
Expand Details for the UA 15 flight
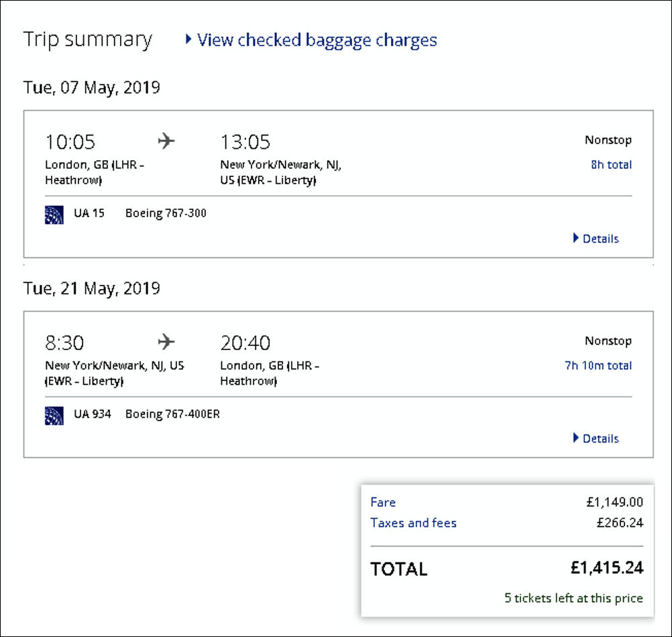click(596, 239)
